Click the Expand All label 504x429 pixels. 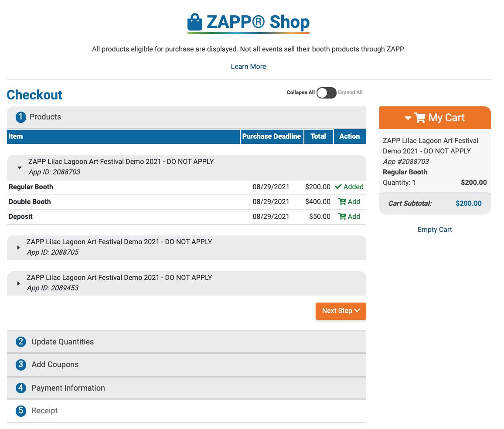350,92
